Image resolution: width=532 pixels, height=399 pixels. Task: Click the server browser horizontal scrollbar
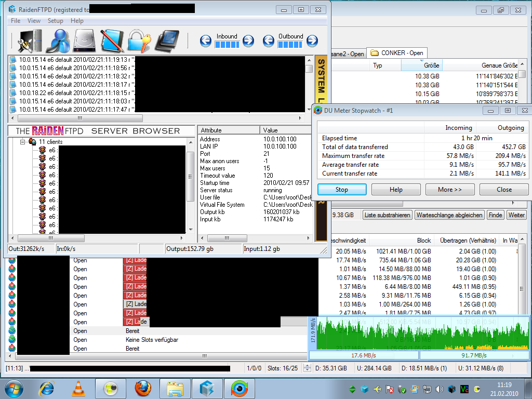[x=99, y=238]
